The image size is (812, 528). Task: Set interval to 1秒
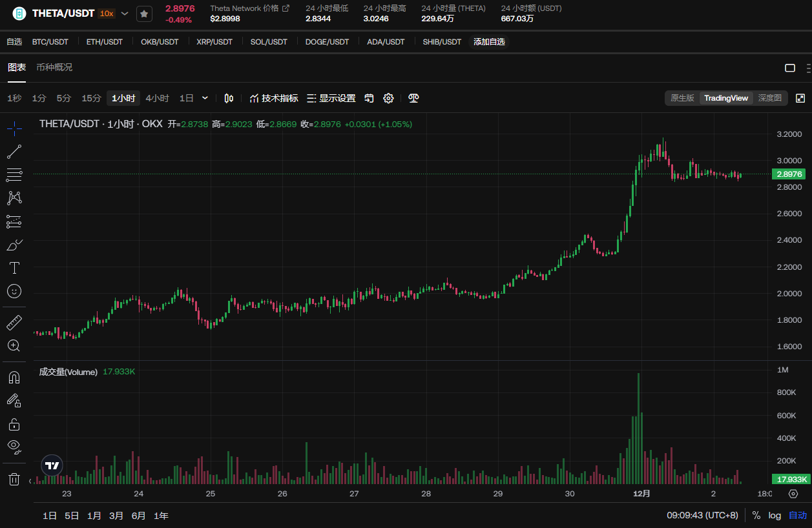(14, 98)
